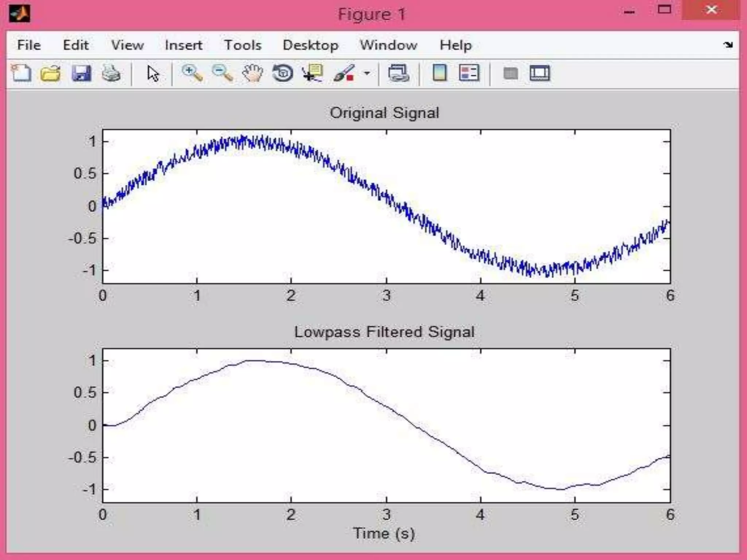
Task: Click the New Figure icon
Action: point(21,73)
